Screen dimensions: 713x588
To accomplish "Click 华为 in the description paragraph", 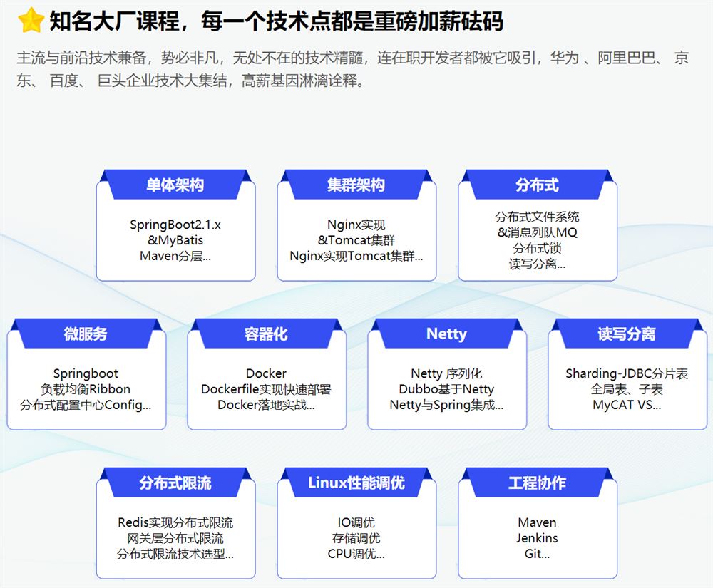I will point(564,58).
